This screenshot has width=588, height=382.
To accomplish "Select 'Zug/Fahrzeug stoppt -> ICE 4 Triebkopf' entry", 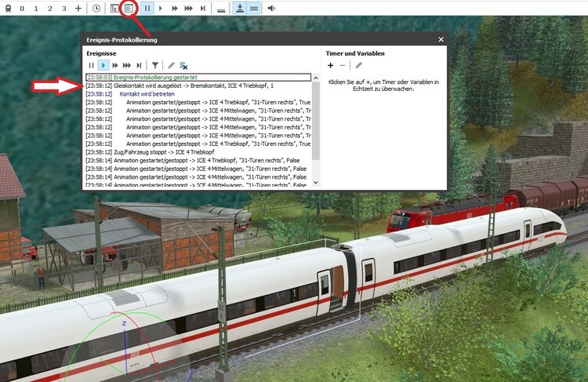I will click(198, 152).
